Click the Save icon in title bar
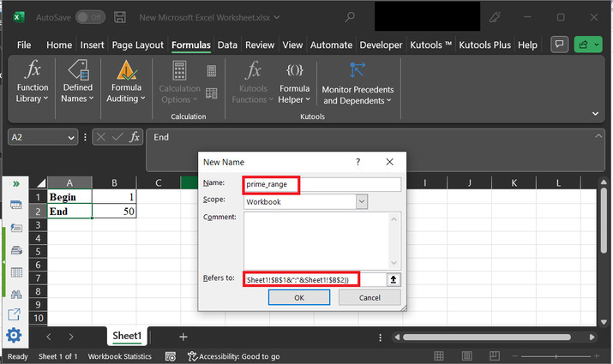Screen dimensions: 613x364 click(120, 17)
